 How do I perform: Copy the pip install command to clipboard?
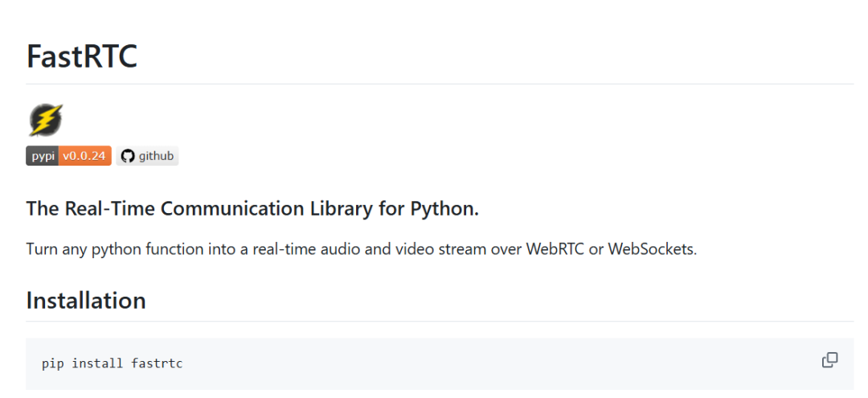(829, 360)
